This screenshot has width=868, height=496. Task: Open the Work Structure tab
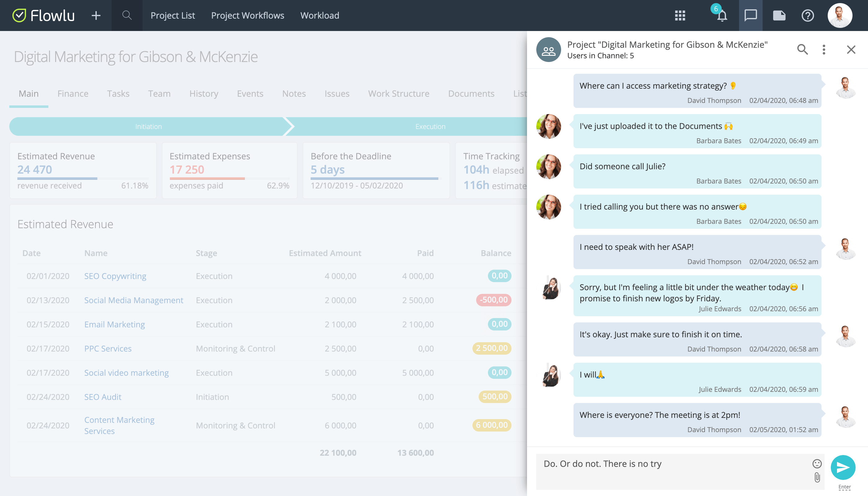pyautogui.click(x=399, y=93)
